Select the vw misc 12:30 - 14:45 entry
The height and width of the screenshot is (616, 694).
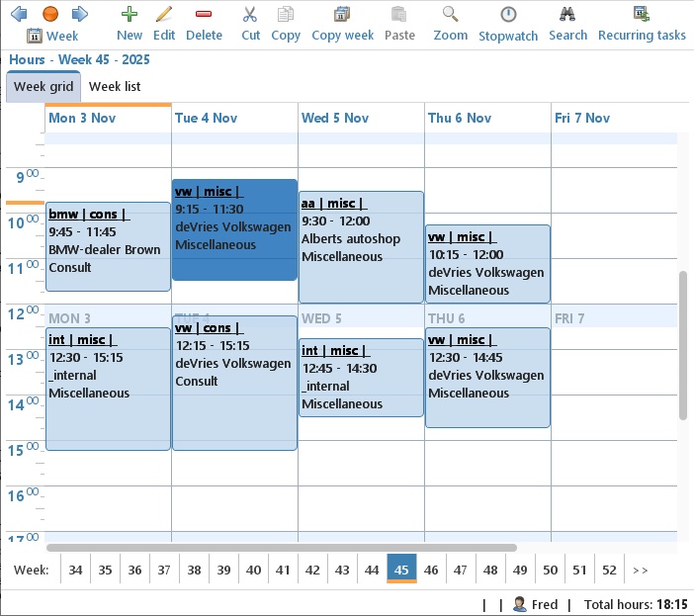(487, 378)
